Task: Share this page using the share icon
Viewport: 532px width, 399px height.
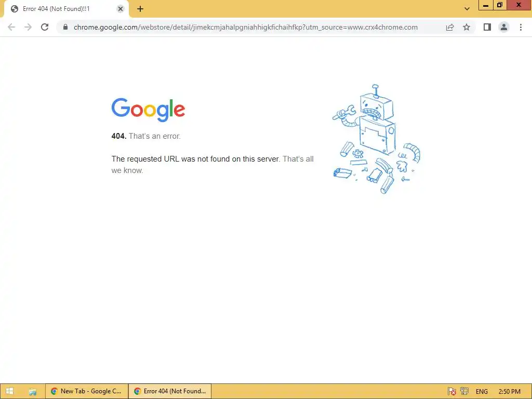Action: pyautogui.click(x=450, y=27)
